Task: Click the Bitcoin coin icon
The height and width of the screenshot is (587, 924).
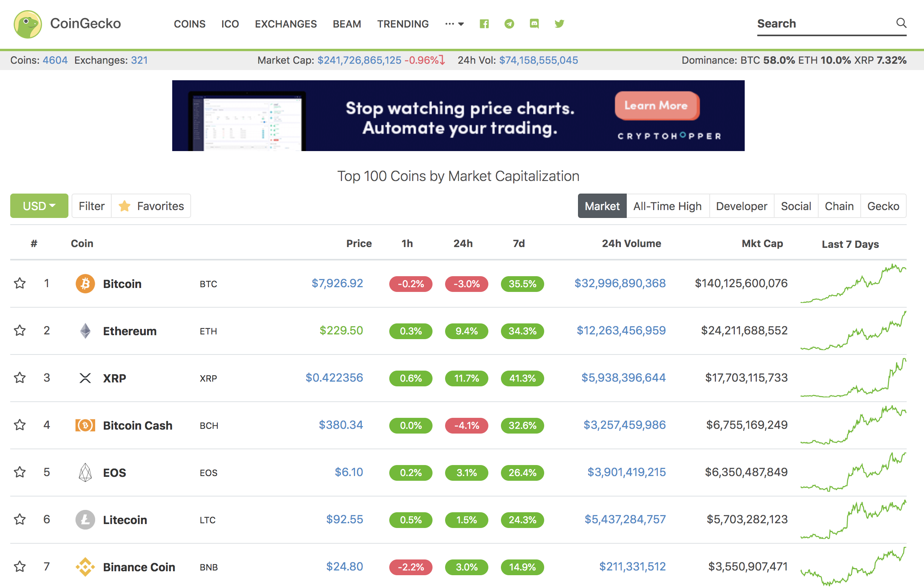Action: coord(85,284)
